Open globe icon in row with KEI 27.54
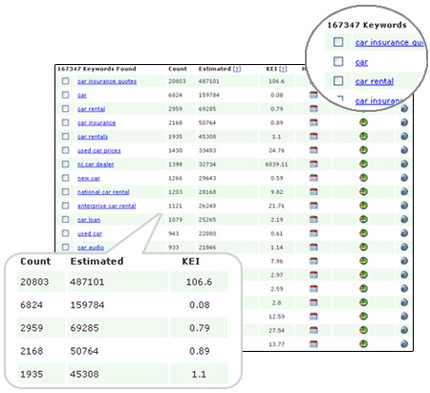The width and height of the screenshot is (430, 393). point(404,330)
